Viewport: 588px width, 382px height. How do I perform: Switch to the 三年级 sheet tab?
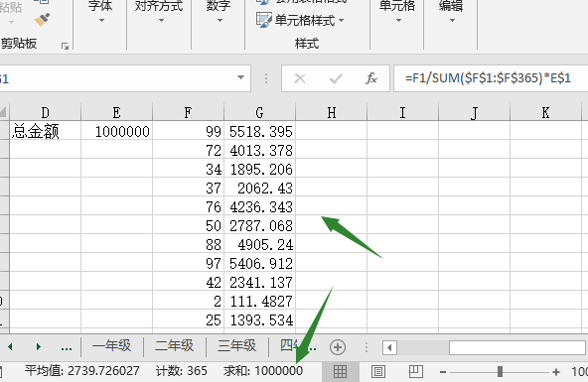coord(237,346)
